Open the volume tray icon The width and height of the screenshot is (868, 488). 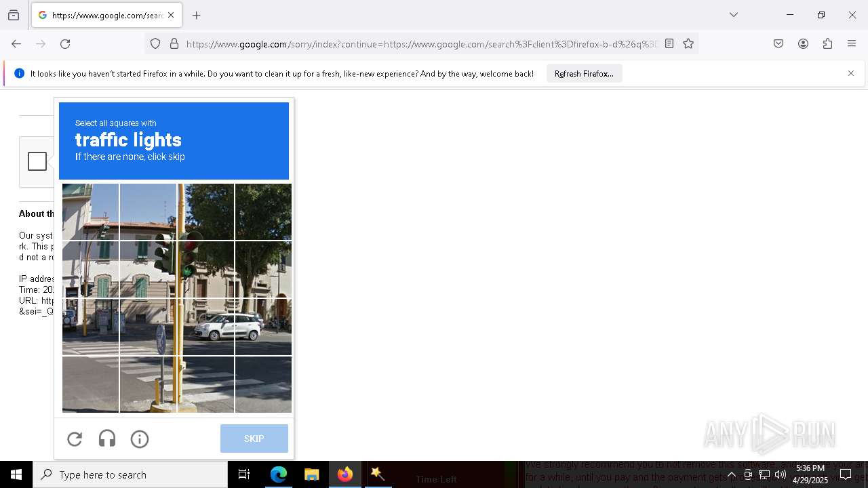point(780,474)
